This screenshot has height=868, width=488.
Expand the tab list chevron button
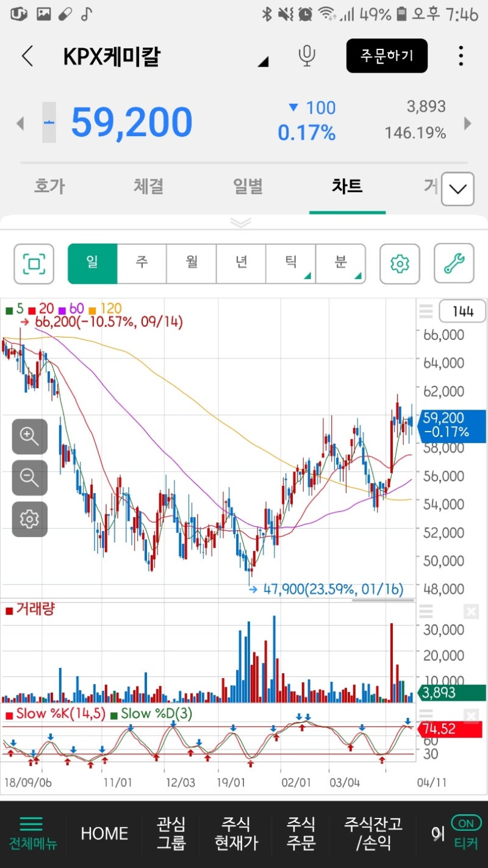(457, 189)
